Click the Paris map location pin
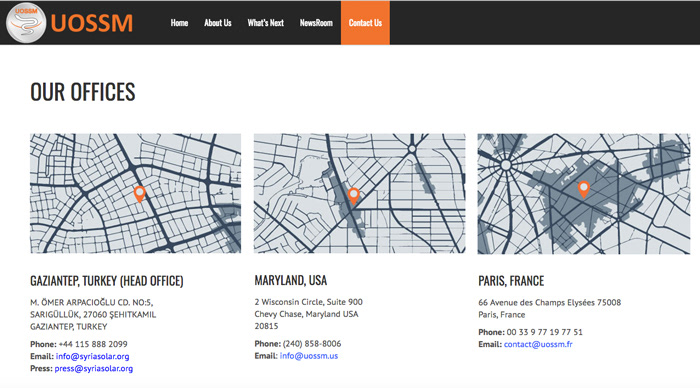700x388 pixels. (x=583, y=190)
